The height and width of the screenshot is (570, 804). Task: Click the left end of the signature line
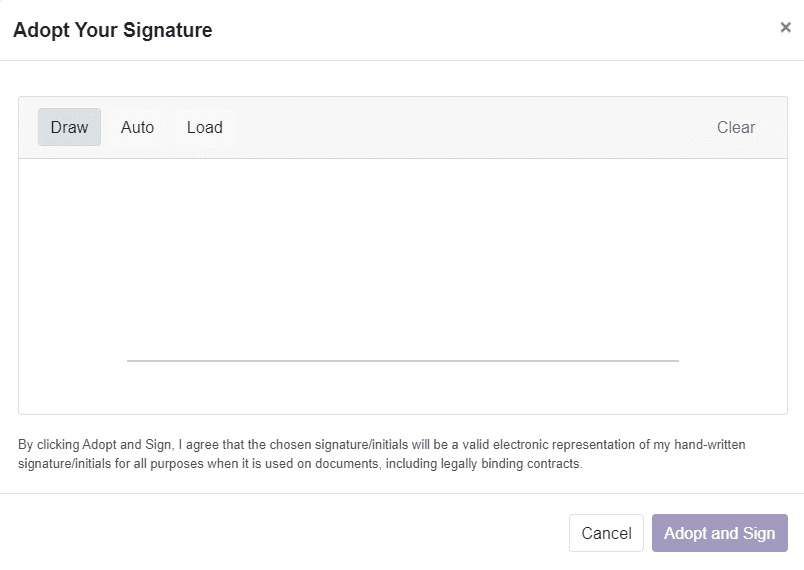130,360
